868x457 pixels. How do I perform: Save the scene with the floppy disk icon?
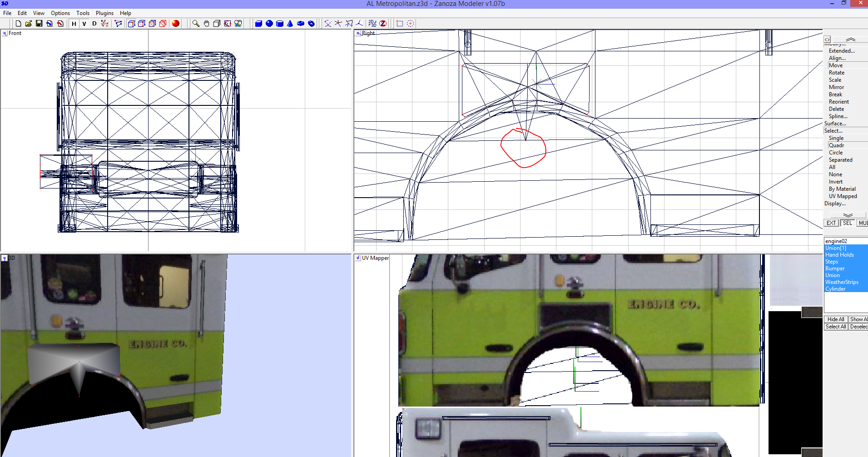point(39,23)
